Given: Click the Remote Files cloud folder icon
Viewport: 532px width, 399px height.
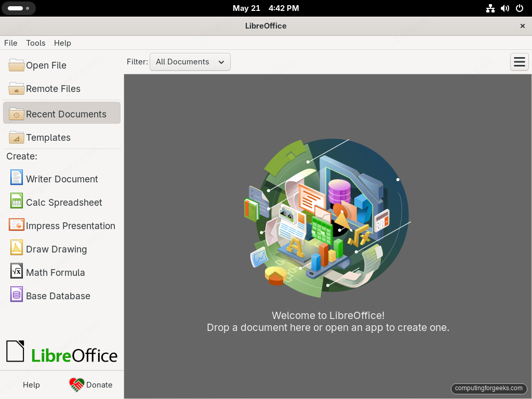Looking at the screenshot, I should coord(16,88).
